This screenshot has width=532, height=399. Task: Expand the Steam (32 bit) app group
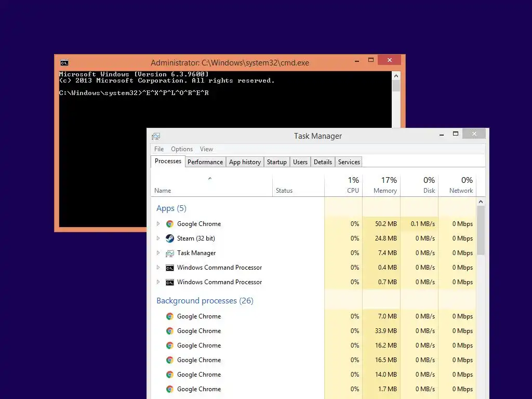point(158,238)
